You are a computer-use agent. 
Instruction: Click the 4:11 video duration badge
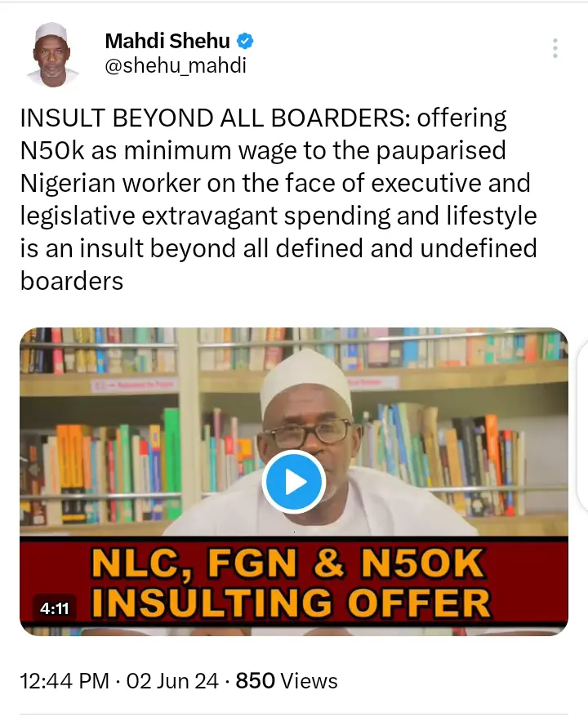pyautogui.click(x=55, y=608)
